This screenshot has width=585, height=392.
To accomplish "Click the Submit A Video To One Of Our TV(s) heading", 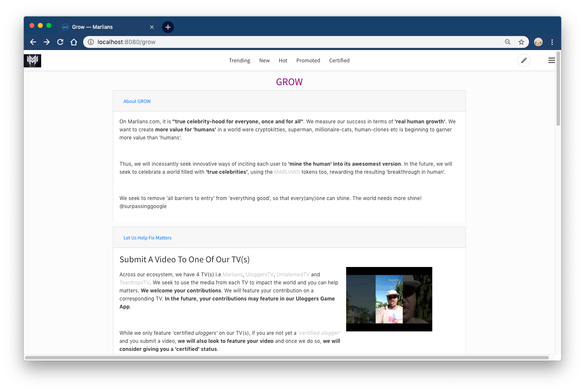I will tap(185, 259).
